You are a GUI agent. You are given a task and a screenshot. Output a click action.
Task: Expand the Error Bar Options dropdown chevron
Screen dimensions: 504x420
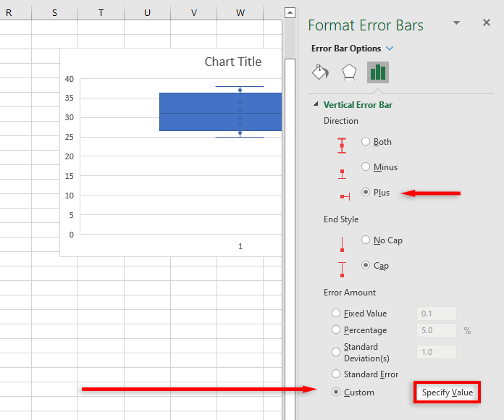pyautogui.click(x=390, y=49)
